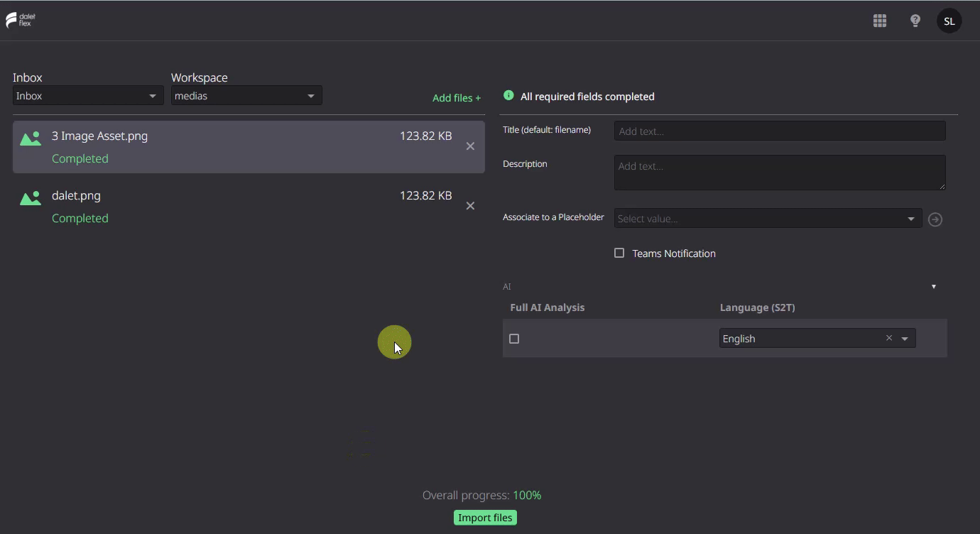
Task: Select the 3 Image Asset.png file name
Action: (x=100, y=136)
